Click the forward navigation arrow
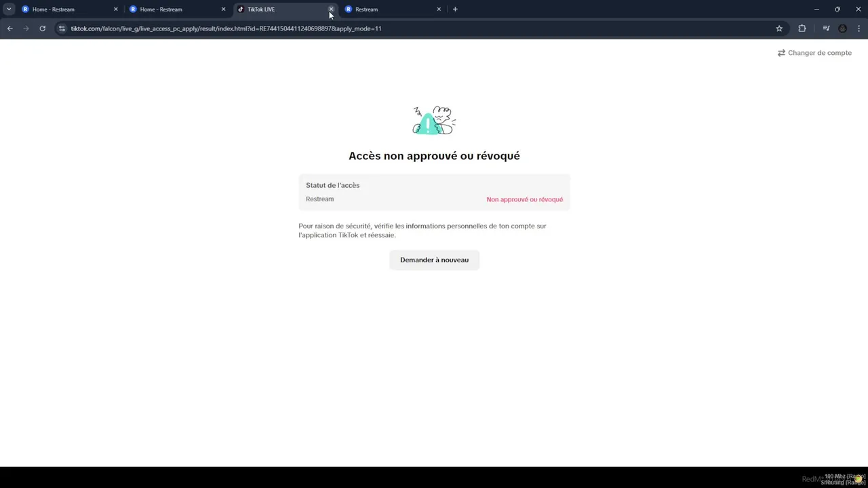This screenshot has width=868, height=488. pos(26,28)
